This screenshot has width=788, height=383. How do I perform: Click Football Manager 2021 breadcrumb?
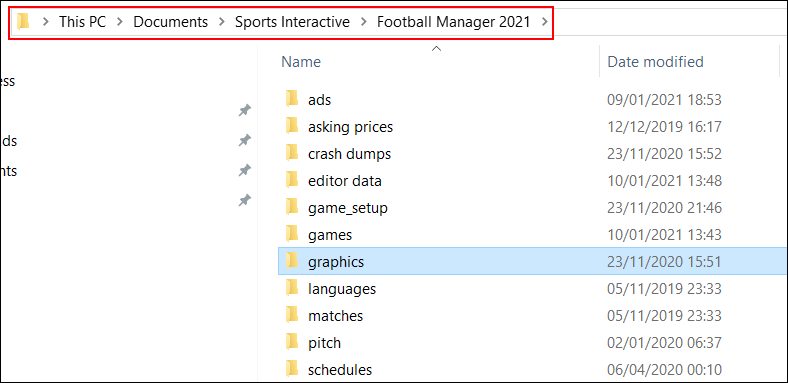[454, 22]
